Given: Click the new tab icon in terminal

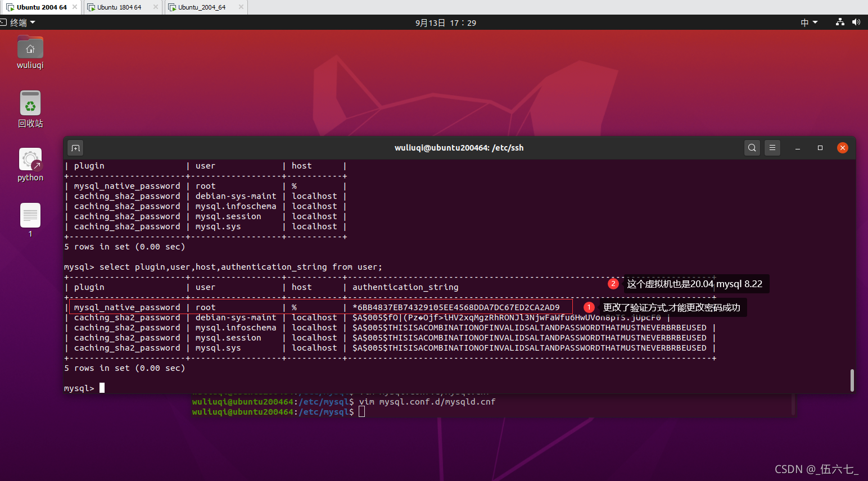Looking at the screenshot, I should (x=75, y=148).
